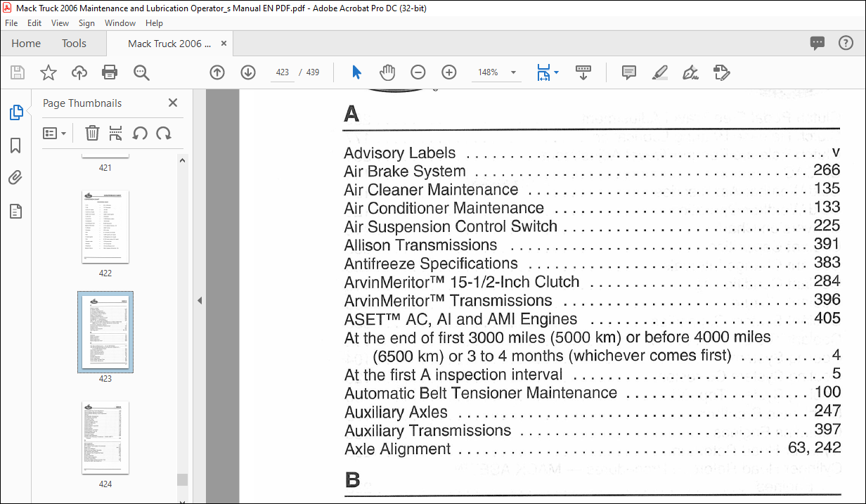Click the "Air Suspension Control Switch" entry

pyautogui.click(x=451, y=226)
